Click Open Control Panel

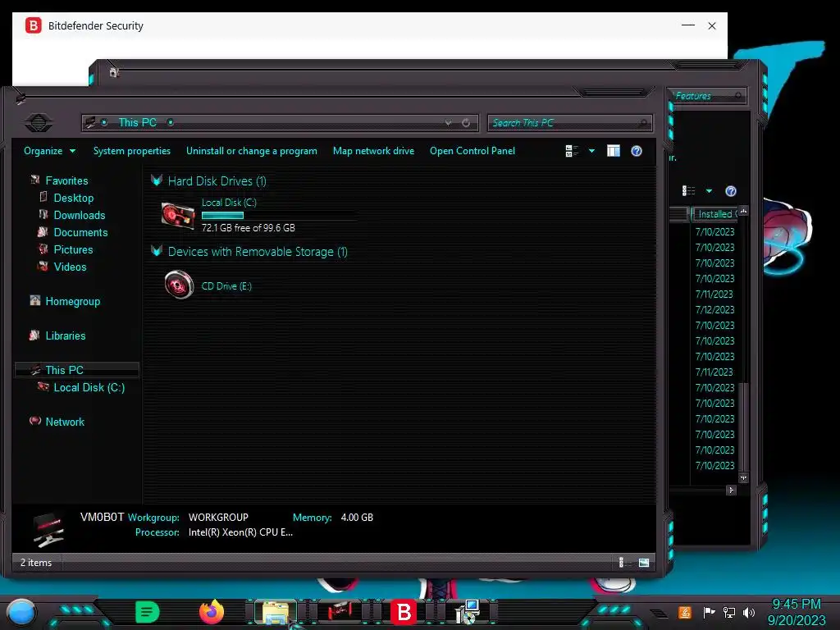coord(472,151)
